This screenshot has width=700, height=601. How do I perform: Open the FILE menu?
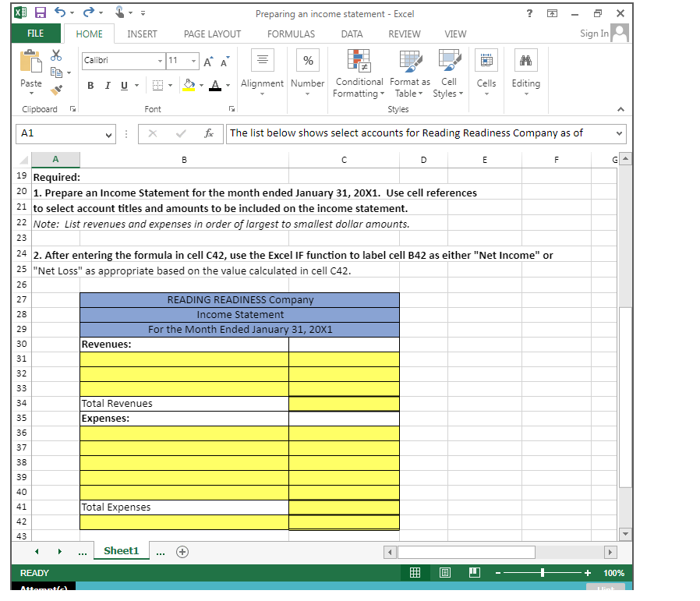[36, 34]
